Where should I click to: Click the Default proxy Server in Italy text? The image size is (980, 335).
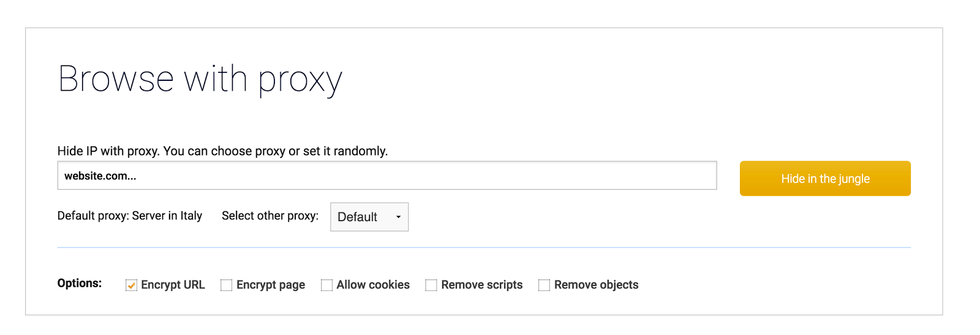coord(130,216)
